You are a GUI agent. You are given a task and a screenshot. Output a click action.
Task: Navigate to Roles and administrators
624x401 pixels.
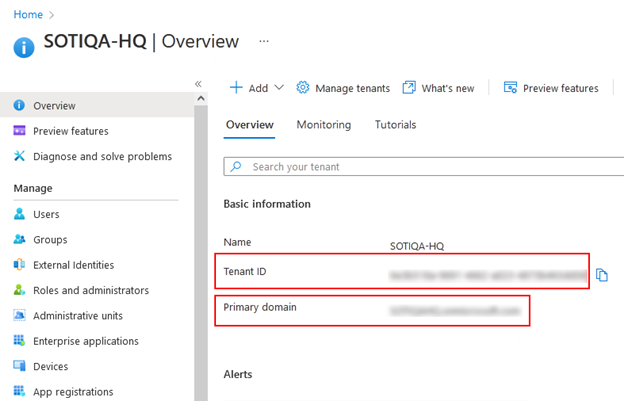pos(91,290)
